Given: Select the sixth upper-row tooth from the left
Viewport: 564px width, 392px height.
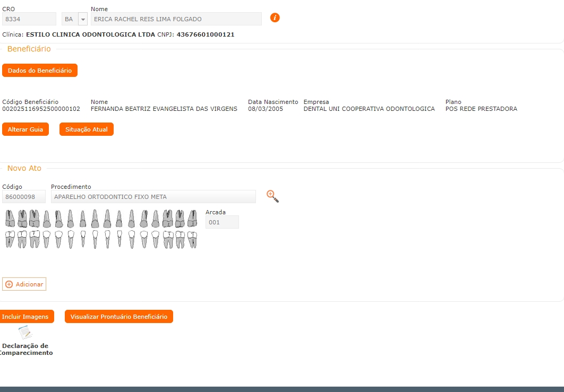Looking at the screenshot, I should [x=71, y=219].
